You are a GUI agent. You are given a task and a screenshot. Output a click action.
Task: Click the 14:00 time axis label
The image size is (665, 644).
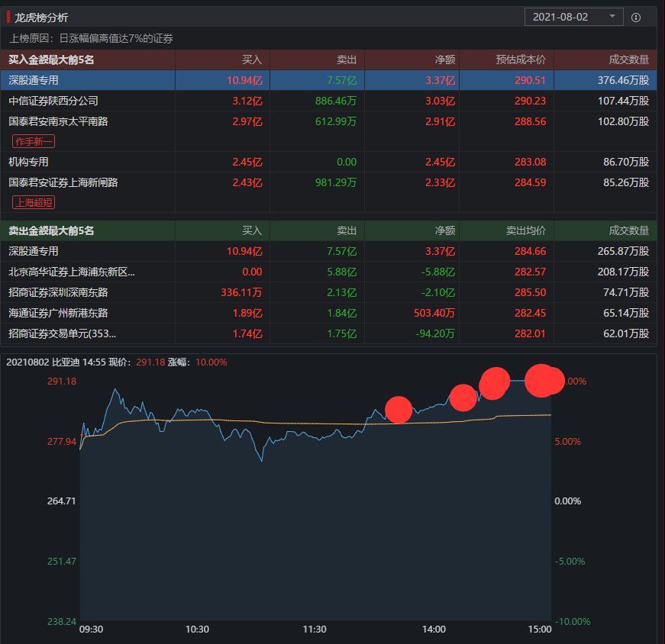(x=434, y=630)
